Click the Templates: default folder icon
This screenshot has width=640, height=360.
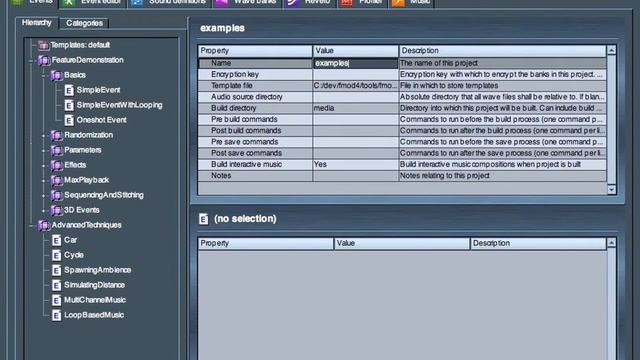[43, 45]
